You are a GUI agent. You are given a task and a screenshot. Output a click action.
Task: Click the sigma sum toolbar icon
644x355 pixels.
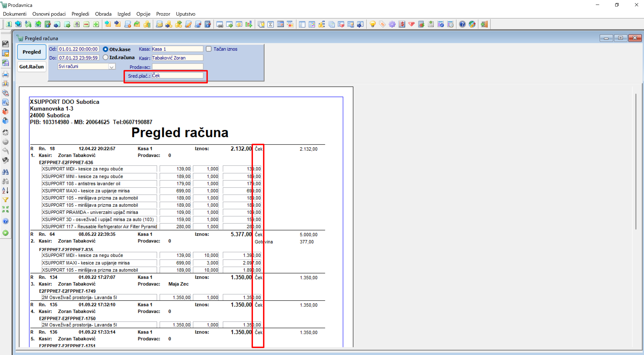(x=271, y=24)
